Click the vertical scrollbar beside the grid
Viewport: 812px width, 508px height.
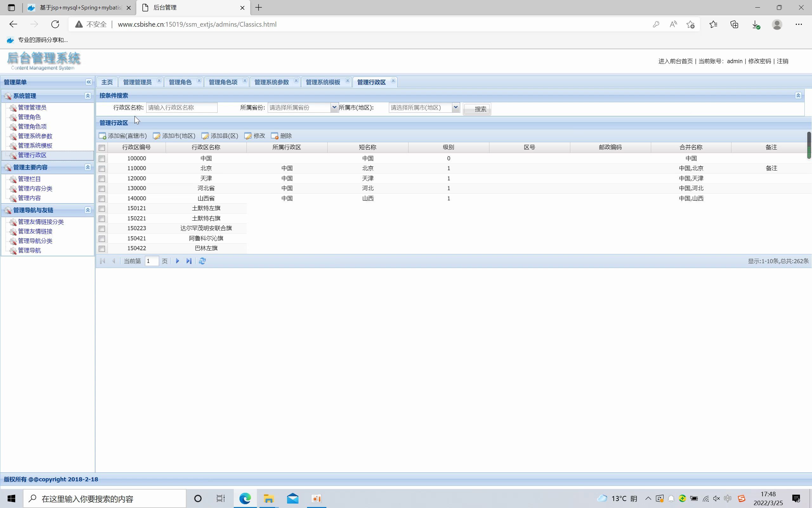pos(809,145)
